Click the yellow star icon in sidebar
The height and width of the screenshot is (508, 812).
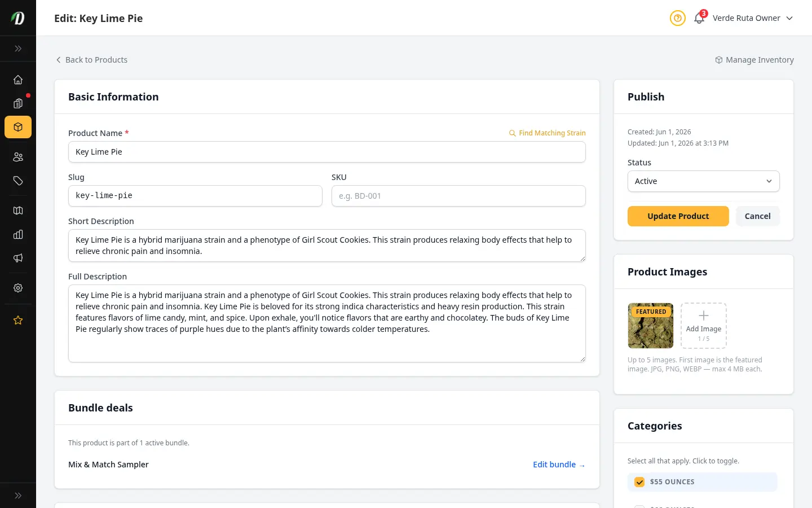point(18,320)
